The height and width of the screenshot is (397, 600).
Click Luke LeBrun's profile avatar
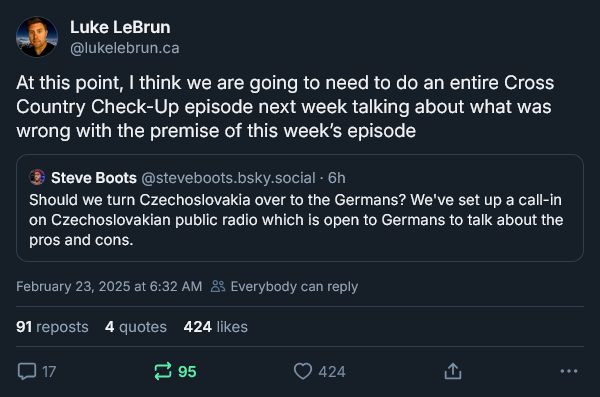pyautogui.click(x=37, y=37)
